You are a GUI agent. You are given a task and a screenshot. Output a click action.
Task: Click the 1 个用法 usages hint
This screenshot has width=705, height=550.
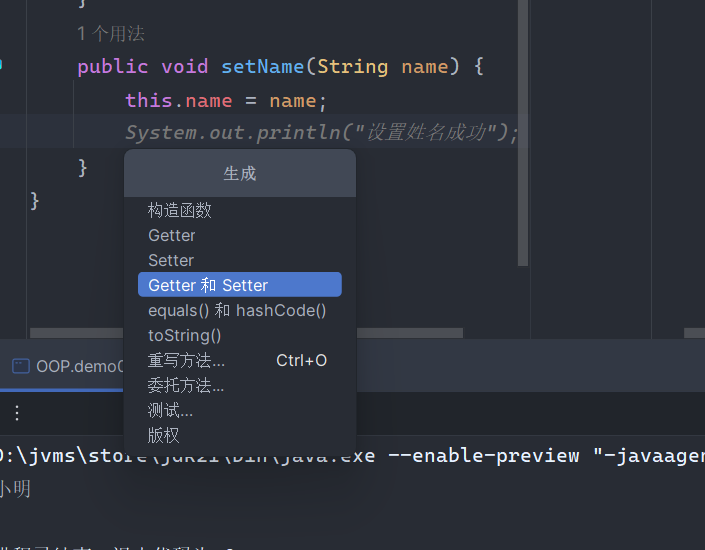(x=111, y=34)
